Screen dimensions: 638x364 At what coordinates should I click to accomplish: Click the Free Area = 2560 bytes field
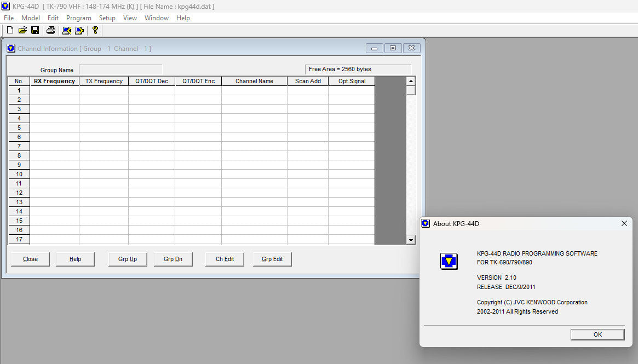point(358,69)
